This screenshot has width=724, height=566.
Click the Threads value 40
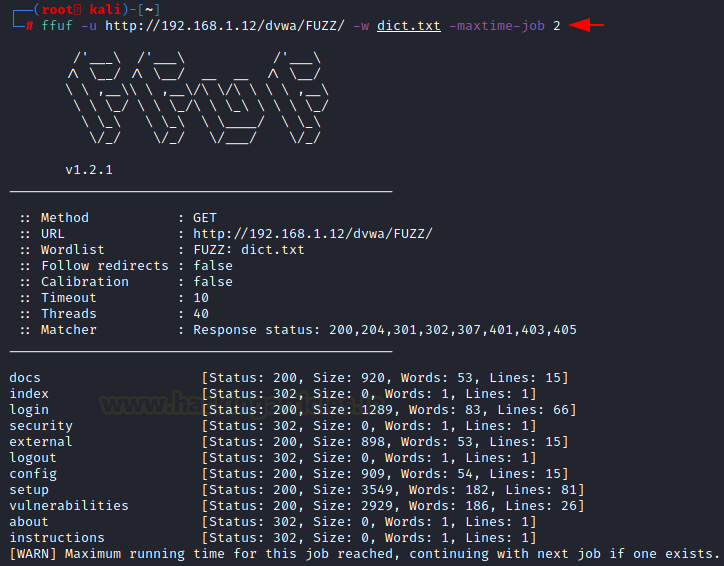[201, 314]
